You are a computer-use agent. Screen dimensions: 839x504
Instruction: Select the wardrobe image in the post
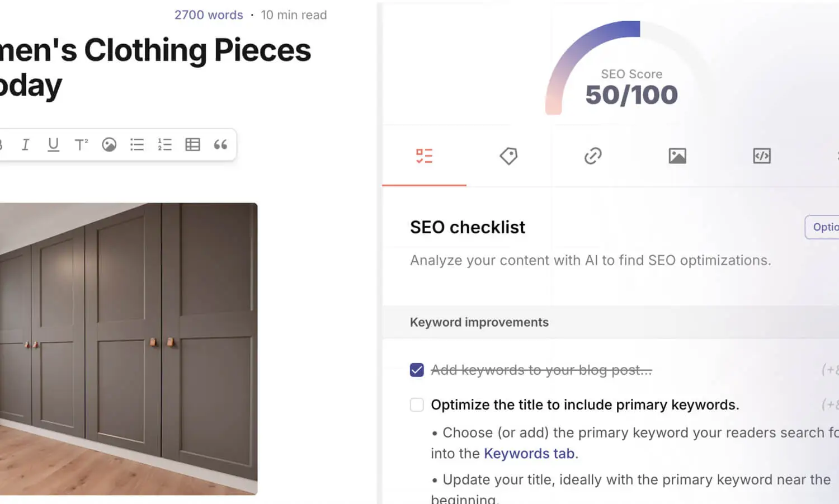[129, 348]
